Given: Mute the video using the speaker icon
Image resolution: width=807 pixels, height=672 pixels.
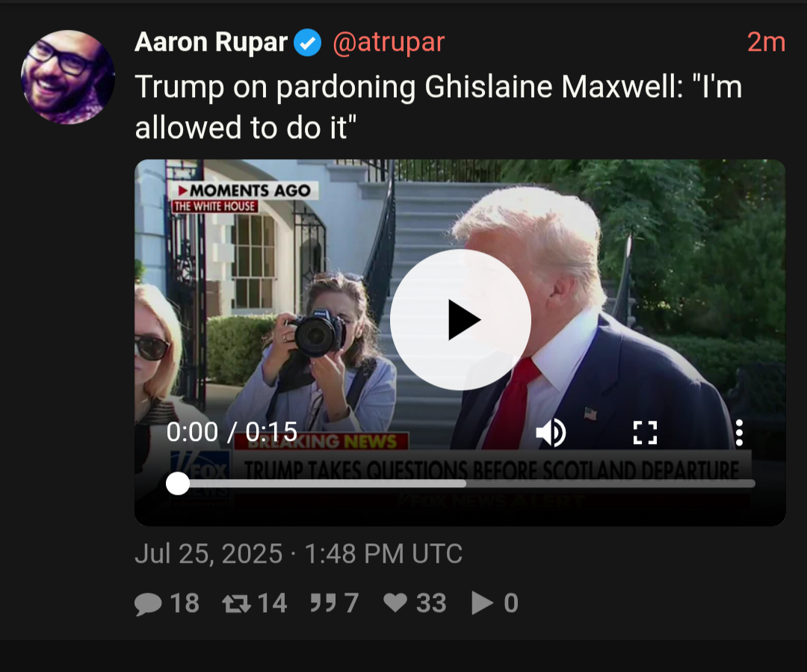Looking at the screenshot, I should click(551, 432).
